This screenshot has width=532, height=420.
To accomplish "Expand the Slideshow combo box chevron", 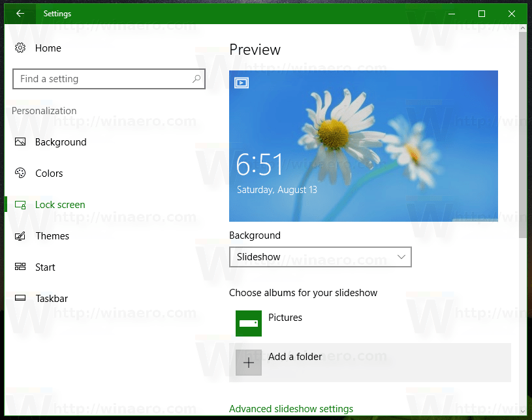I will click(401, 257).
